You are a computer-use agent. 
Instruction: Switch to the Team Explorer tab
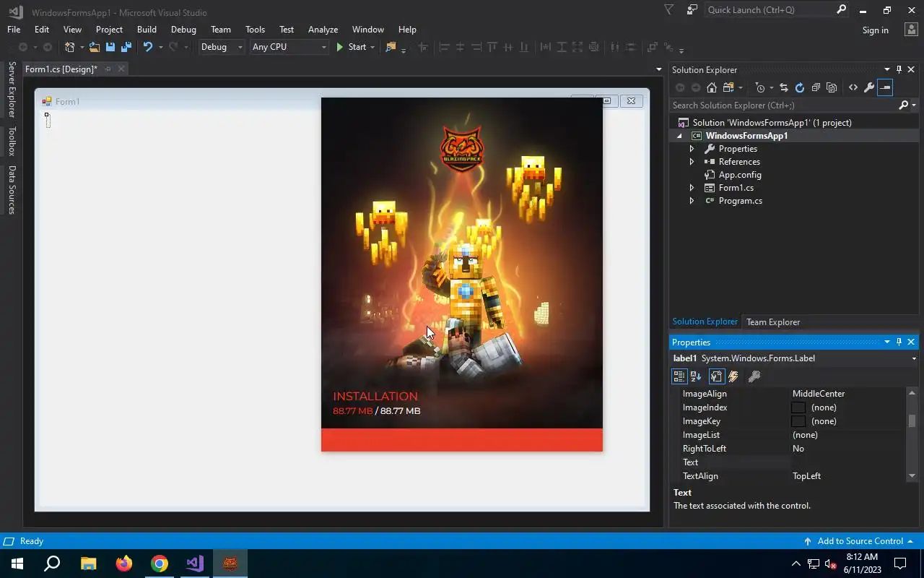[x=773, y=322]
